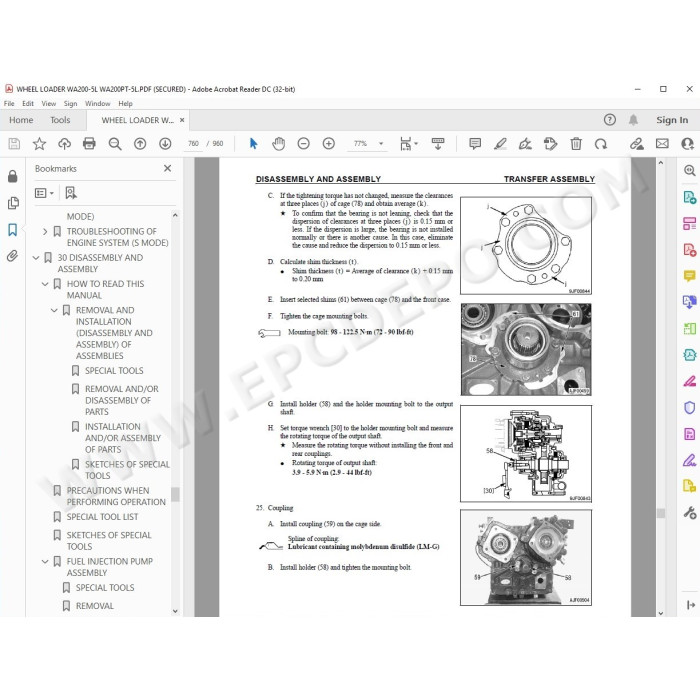The height and width of the screenshot is (700, 700).
Task: Rotate the view with the circular arrow
Action: (601, 144)
